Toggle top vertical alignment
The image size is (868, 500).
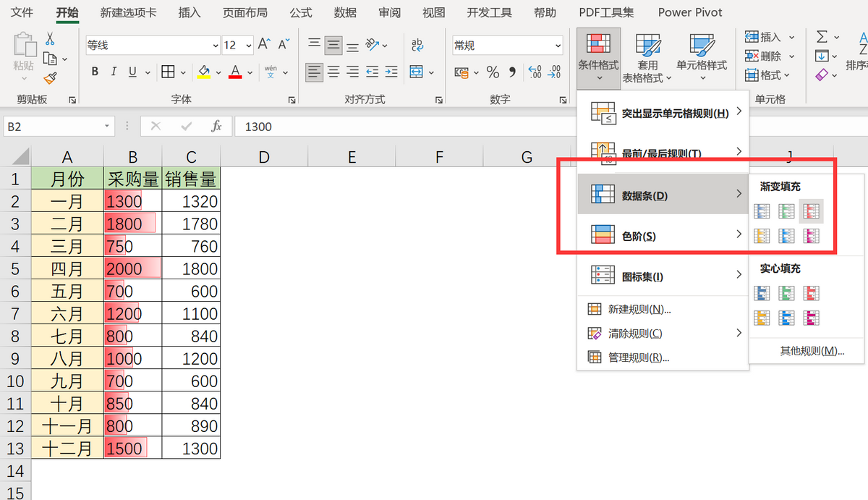pyautogui.click(x=314, y=44)
